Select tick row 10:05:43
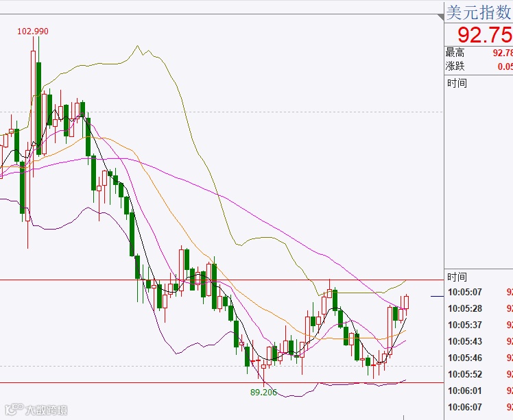Viewport: 513px width, 420px height. [x=479, y=341]
